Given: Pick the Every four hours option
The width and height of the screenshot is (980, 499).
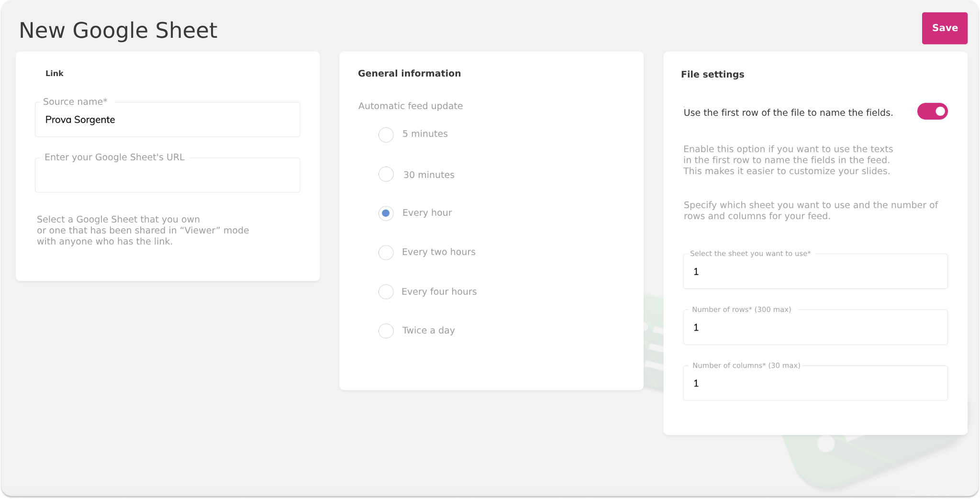Looking at the screenshot, I should coord(386,291).
